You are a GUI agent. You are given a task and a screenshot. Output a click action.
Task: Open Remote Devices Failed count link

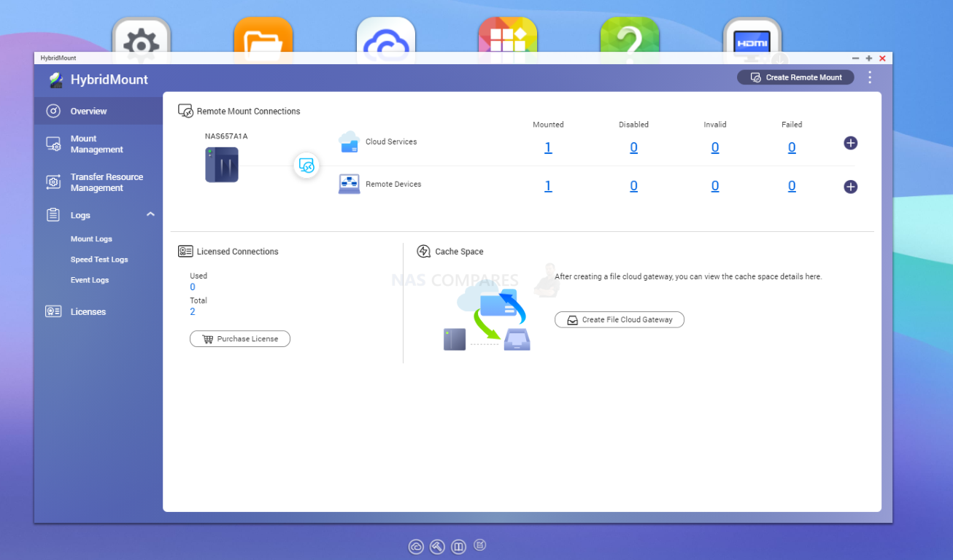(x=792, y=186)
